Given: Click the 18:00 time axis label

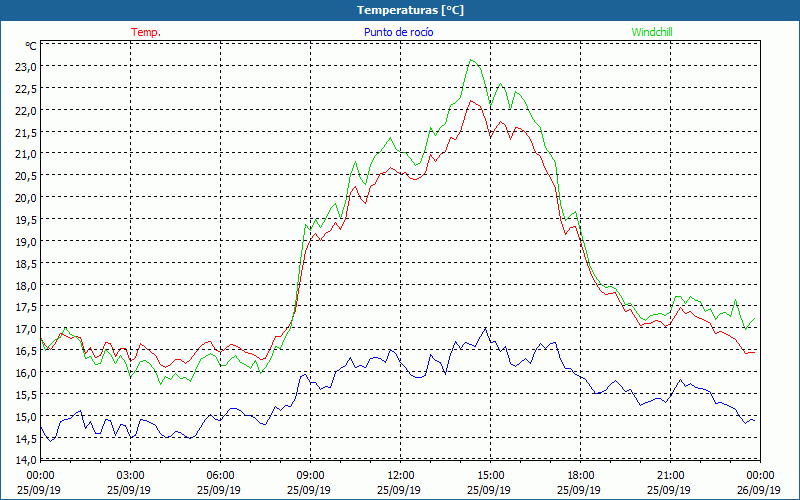Looking at the screenshot, I should click(581, 476).
